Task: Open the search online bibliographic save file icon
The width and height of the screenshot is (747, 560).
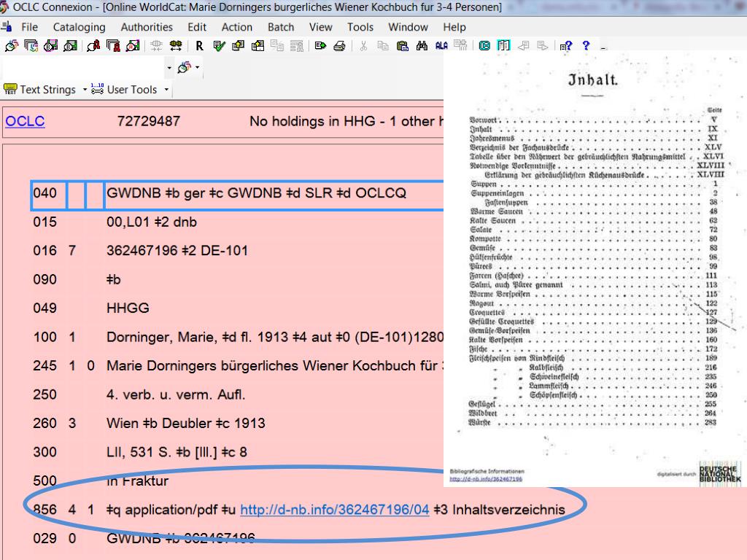Action: click(x=50, y=46)
